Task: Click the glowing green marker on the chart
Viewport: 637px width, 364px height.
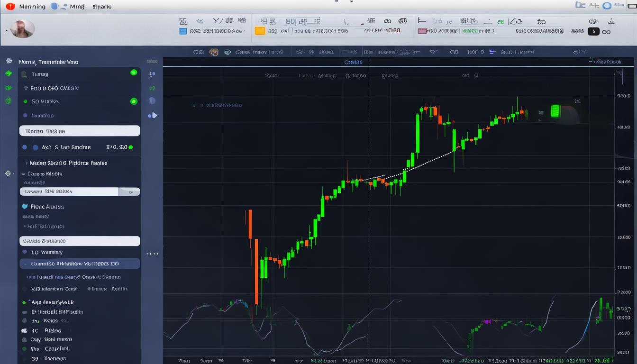Action: [555, 111]
